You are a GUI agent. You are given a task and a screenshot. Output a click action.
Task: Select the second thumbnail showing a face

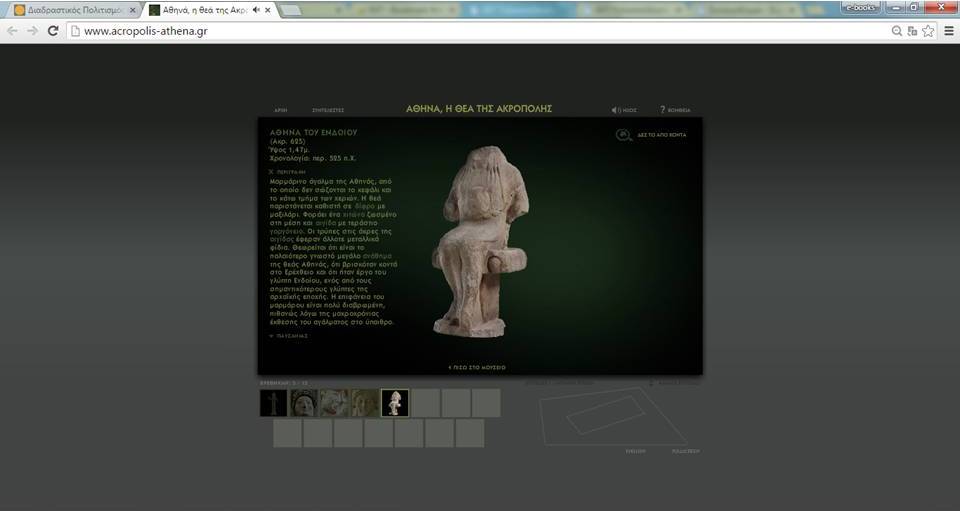[303, 403]
